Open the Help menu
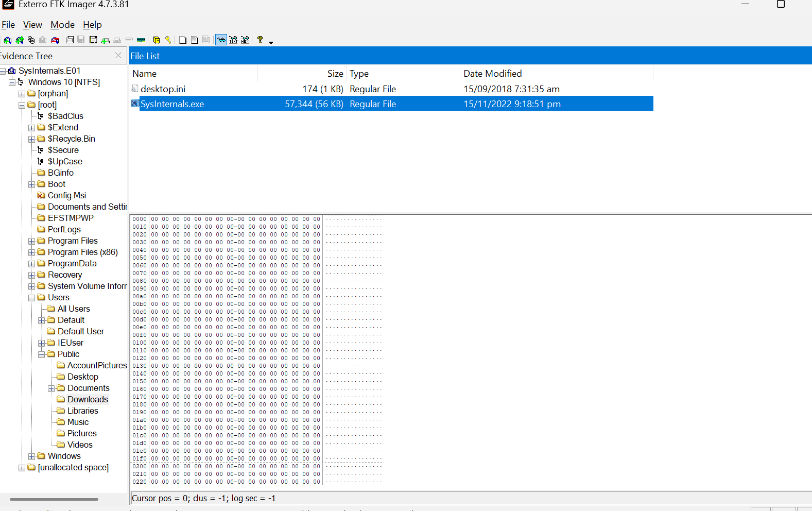Viewport: 812px width, 511px height. (92, 25)
